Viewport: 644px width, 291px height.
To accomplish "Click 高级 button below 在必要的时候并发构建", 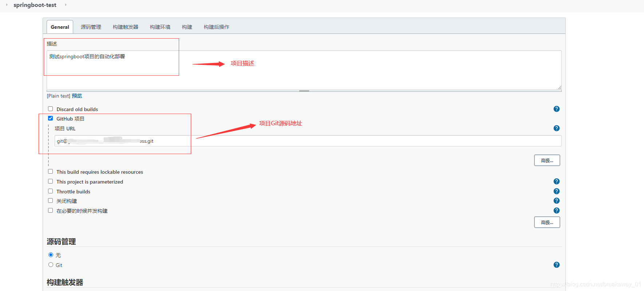I will (547, 222).
